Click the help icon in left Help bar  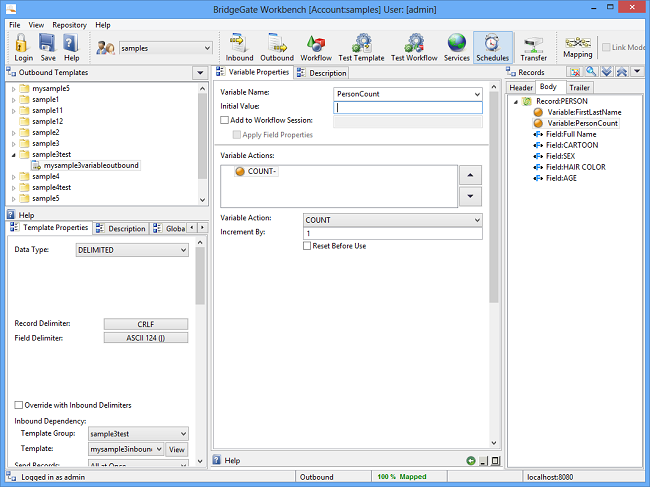11,215
